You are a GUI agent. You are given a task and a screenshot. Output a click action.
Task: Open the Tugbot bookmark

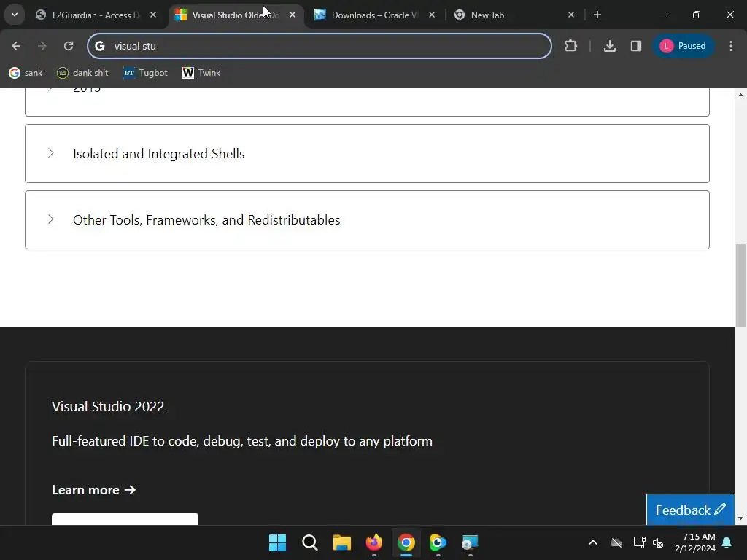coord(146,73)
